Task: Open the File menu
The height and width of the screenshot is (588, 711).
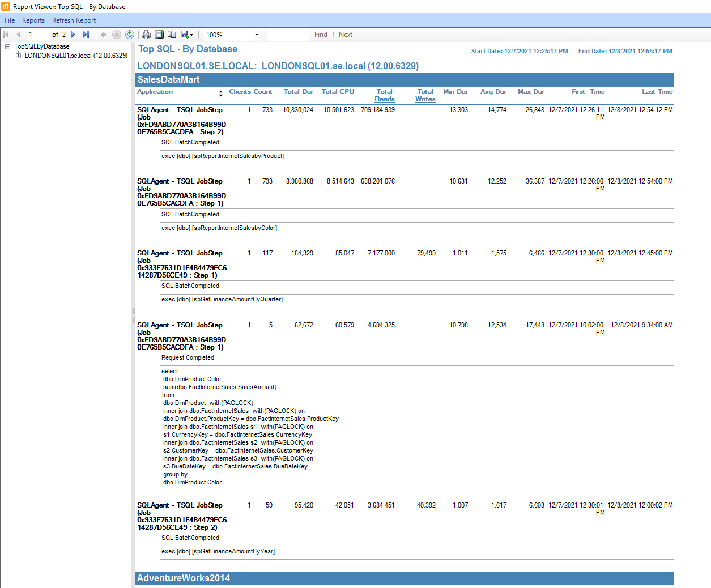Action: (10, 20)
